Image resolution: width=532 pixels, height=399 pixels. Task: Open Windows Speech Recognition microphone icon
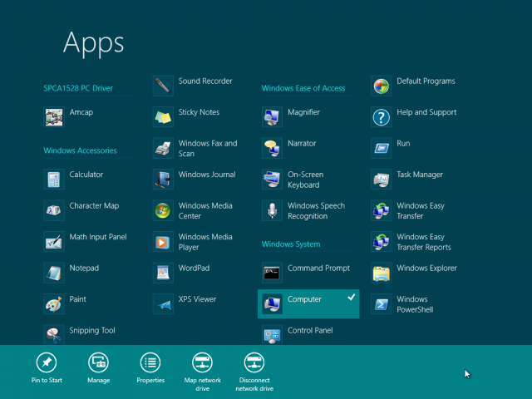[x=273, y=210]
